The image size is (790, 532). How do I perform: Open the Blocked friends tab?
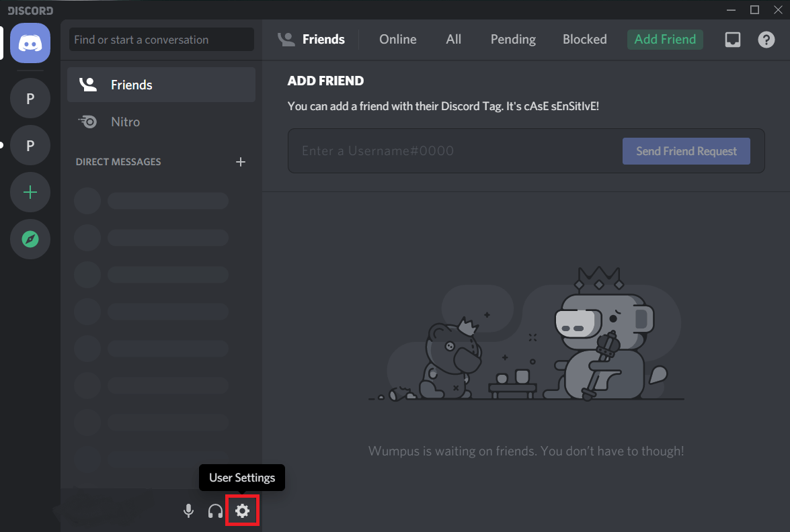coord(584,39)
